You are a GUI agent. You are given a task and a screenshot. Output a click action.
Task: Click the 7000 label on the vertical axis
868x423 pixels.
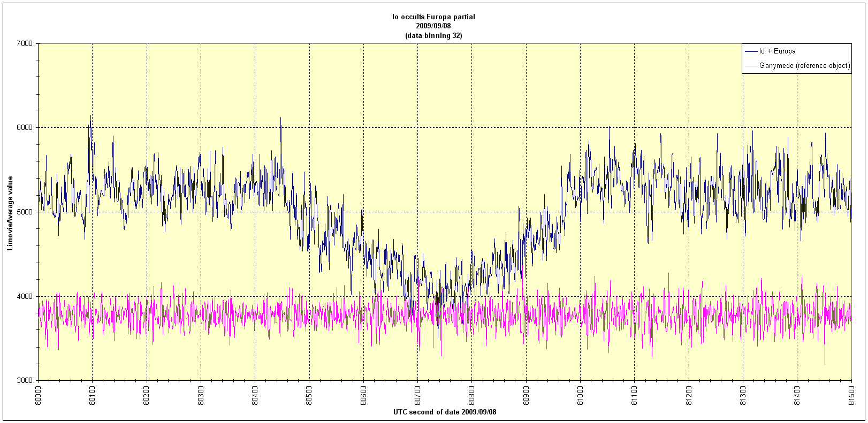click(x=25, y=43)
